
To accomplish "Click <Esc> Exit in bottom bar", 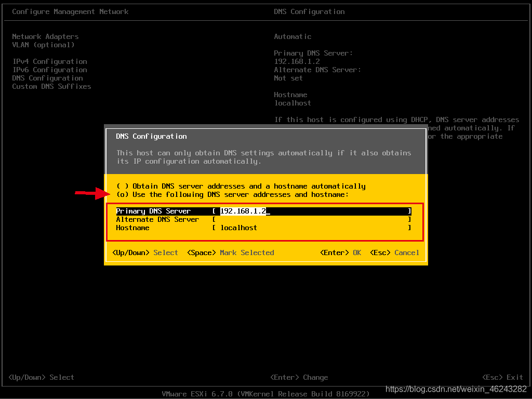I will point(502,377).
